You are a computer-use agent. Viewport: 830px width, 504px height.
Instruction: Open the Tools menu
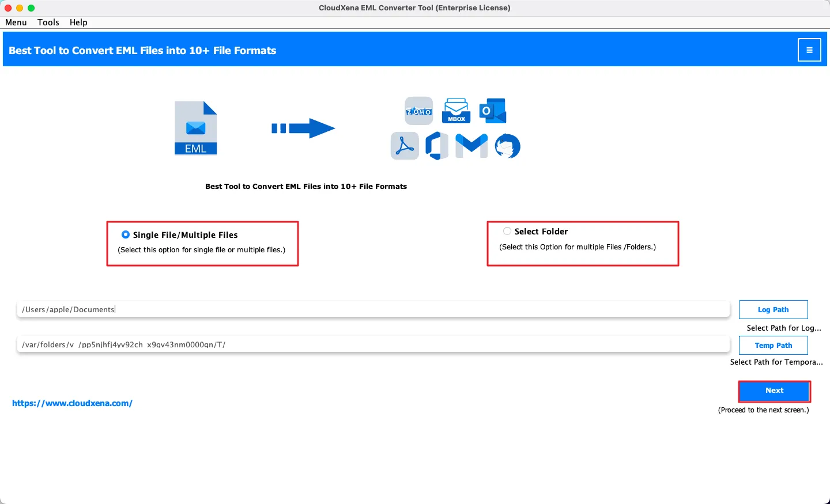(48, 22)
